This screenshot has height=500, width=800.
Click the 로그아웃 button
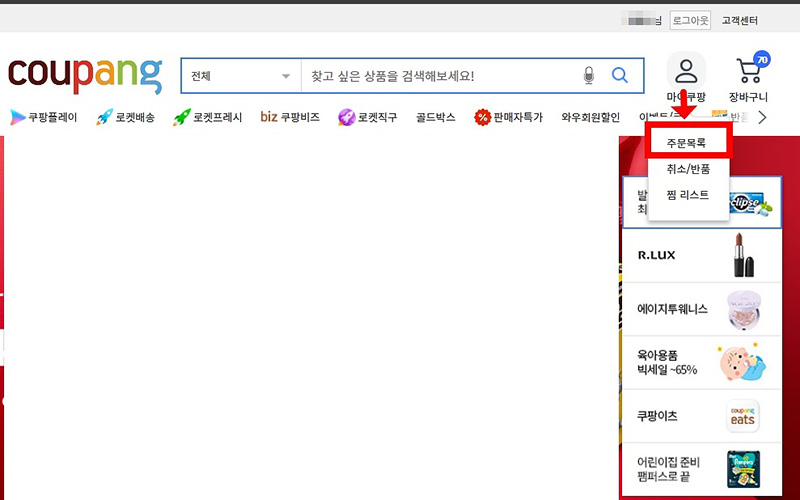690,20
